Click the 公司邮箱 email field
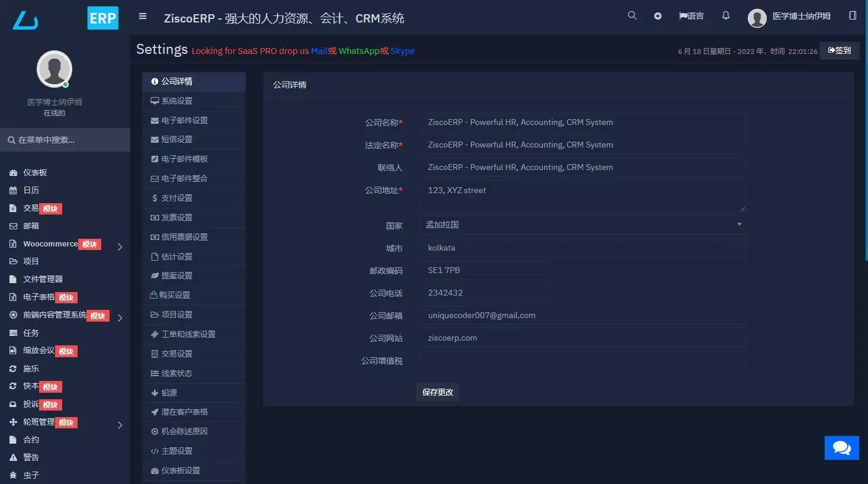 point(583,315)
